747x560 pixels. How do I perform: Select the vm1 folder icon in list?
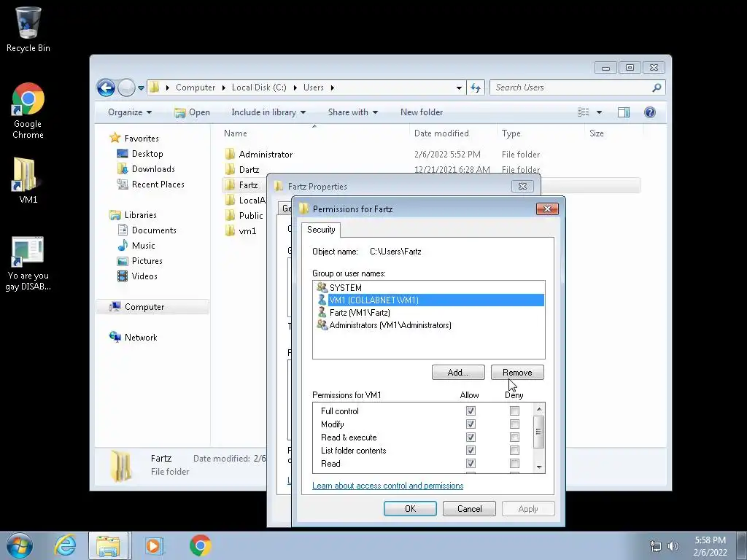point(230,230)
